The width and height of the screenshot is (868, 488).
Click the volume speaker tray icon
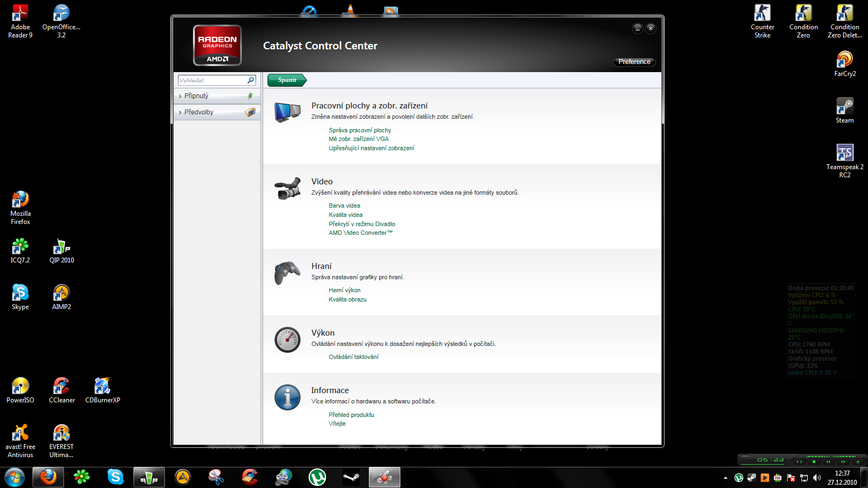pos(817,478)
